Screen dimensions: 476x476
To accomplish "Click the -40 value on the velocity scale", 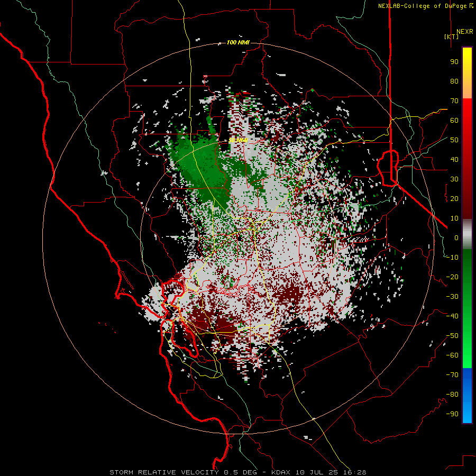I will click(452, 316).
